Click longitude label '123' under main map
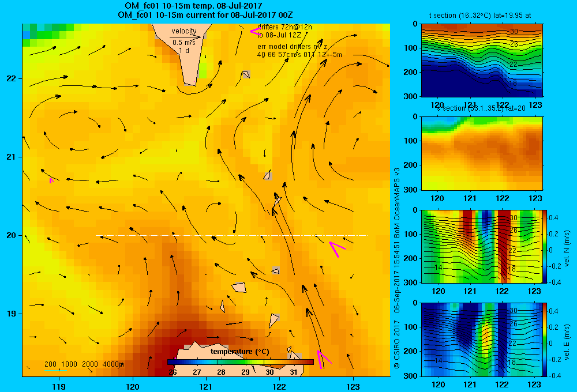 point(353,386)
